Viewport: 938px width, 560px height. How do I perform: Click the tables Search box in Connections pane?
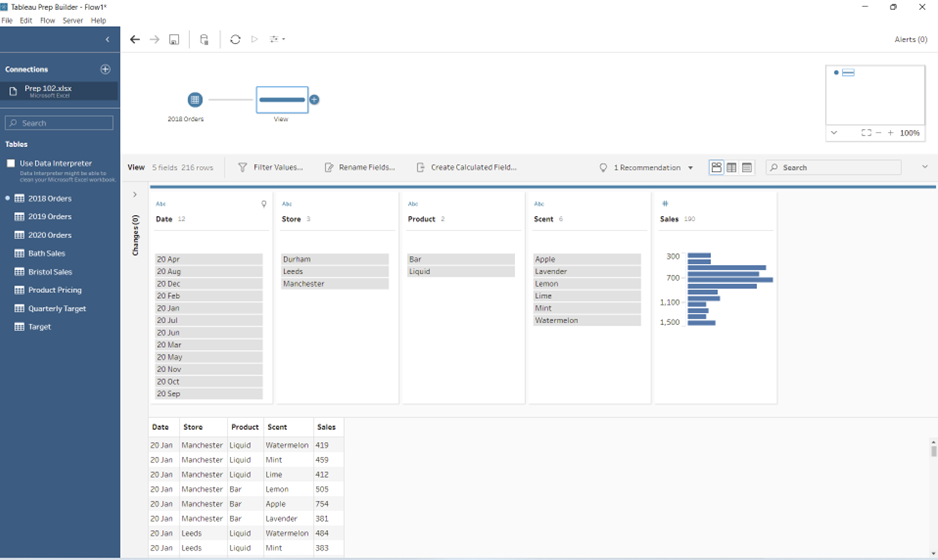59,123
